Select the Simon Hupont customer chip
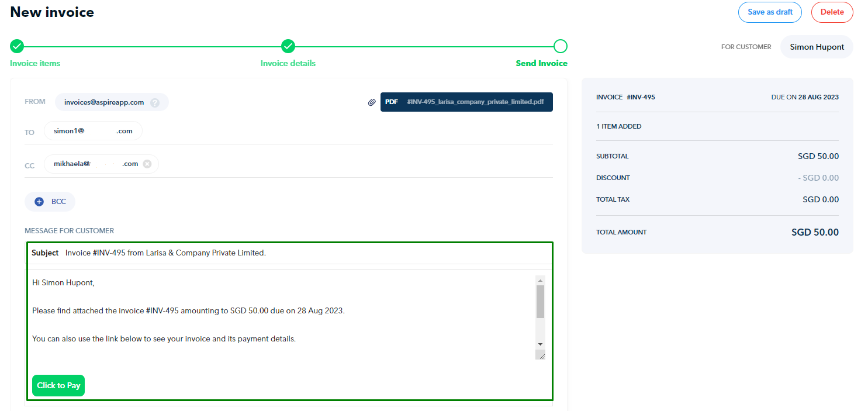This screenshot has height=411, width=868. coord(817,47)
